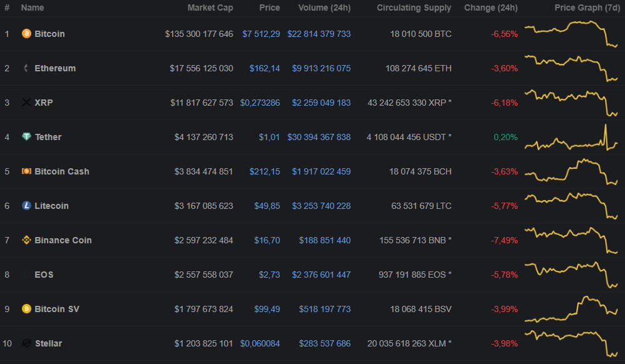Click the Bitcoin SV logo icon
Screen dimensions: 625x364
click(x=26, y=309)
